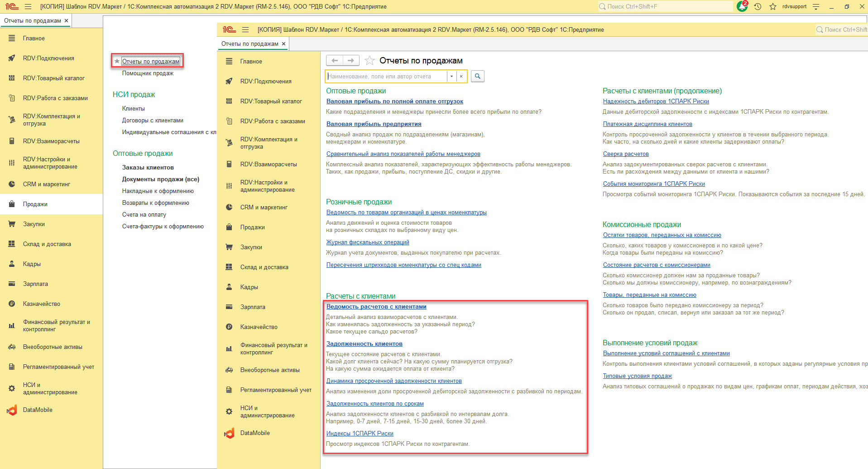The height and width of the screenshot is (469, 868).
Task: Open Закупки section in left sidebar
Action: 34,224
